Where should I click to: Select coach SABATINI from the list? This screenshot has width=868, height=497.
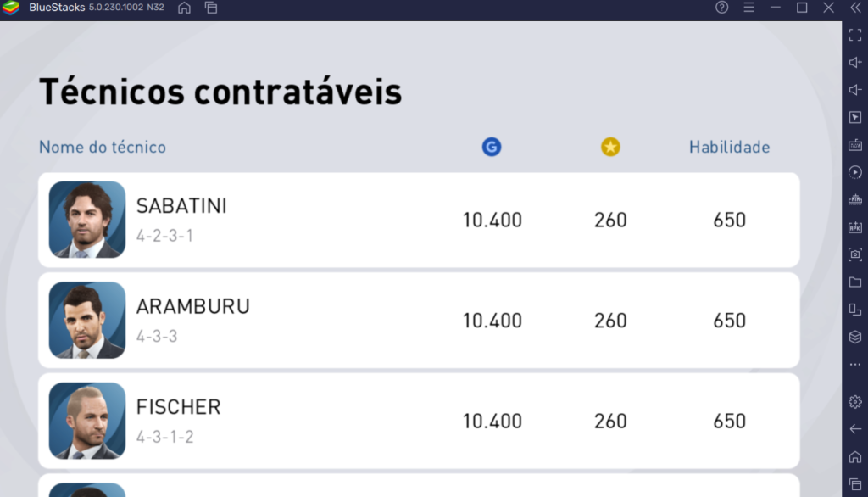[x=418, y=219]
